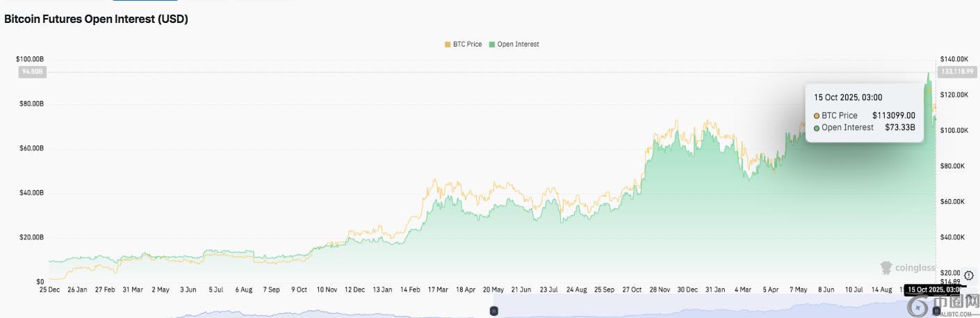Click the $140.00K right axis label
Image resolution: width=980 pixels, height=318 pixels.
pos(954,59)
